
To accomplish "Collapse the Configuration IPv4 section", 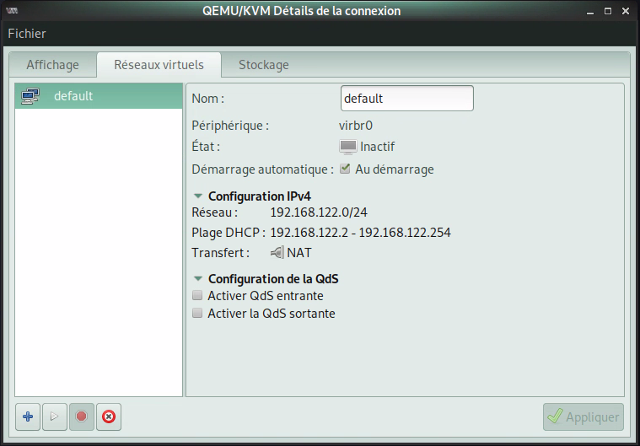I will pos(198,196).
